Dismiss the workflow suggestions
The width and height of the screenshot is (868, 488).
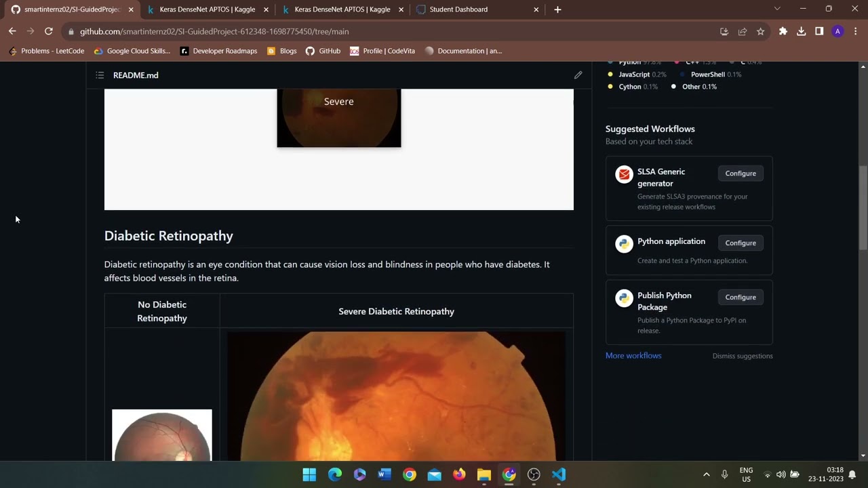pos(743,356)
